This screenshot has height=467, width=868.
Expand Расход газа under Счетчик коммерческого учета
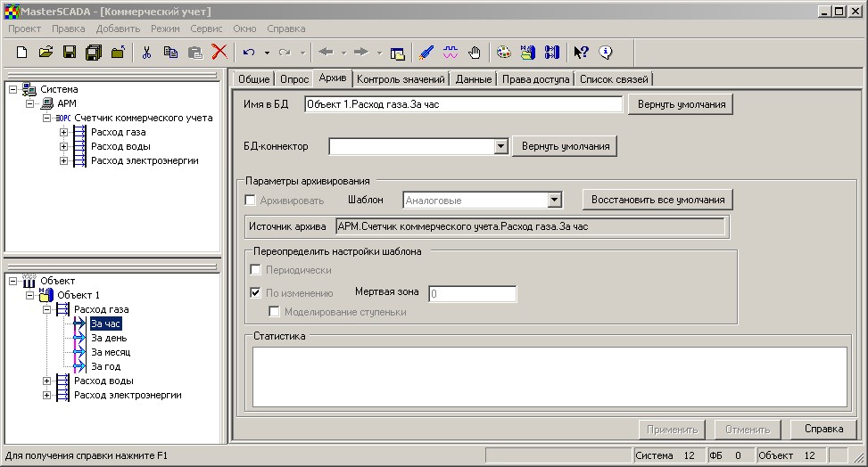(x=63, y=132)
